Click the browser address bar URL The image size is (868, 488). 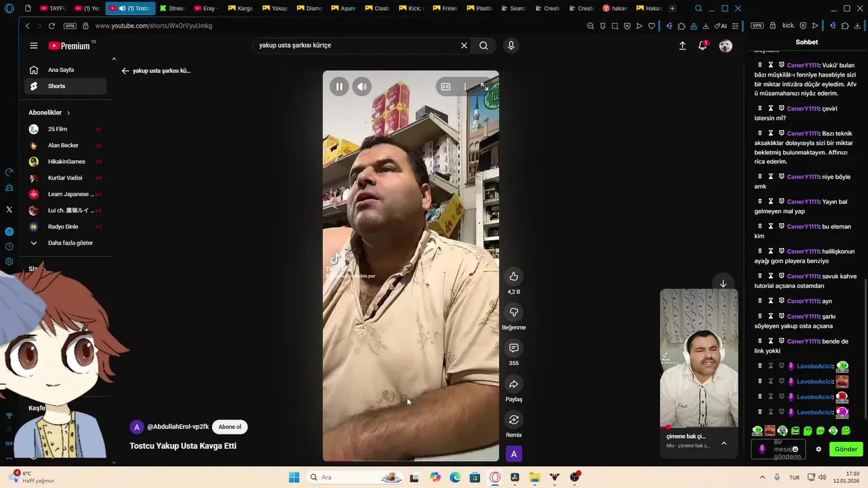[x=154, y=26]
